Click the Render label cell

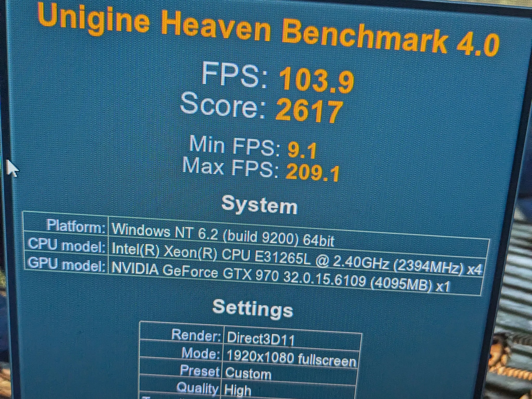pos(182,335)
